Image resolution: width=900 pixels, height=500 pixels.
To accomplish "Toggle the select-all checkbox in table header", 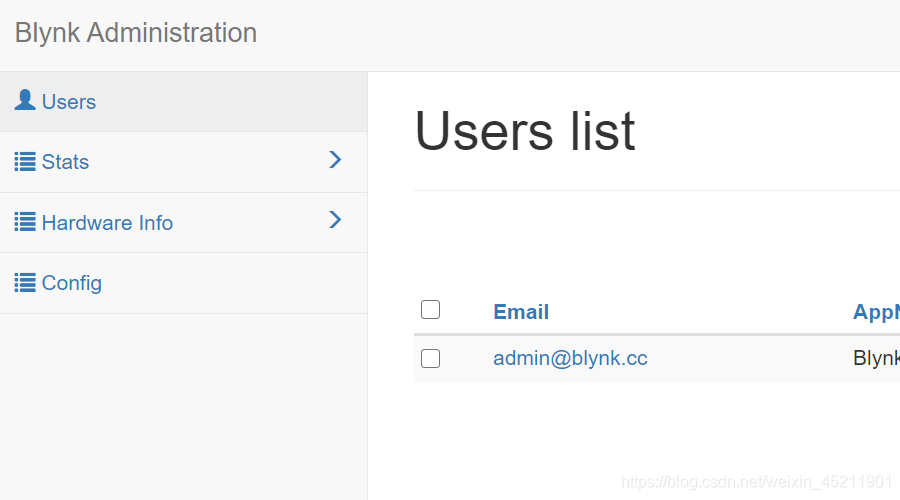I will click(430, 309).
